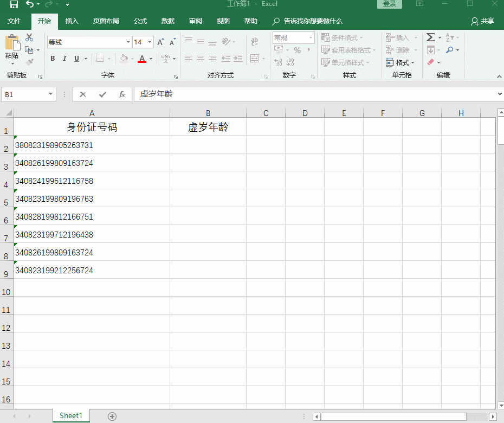Click the Format Painter brush icon
Image resolution: width=504 pixels, height=423 pixels.
[29, 62]
